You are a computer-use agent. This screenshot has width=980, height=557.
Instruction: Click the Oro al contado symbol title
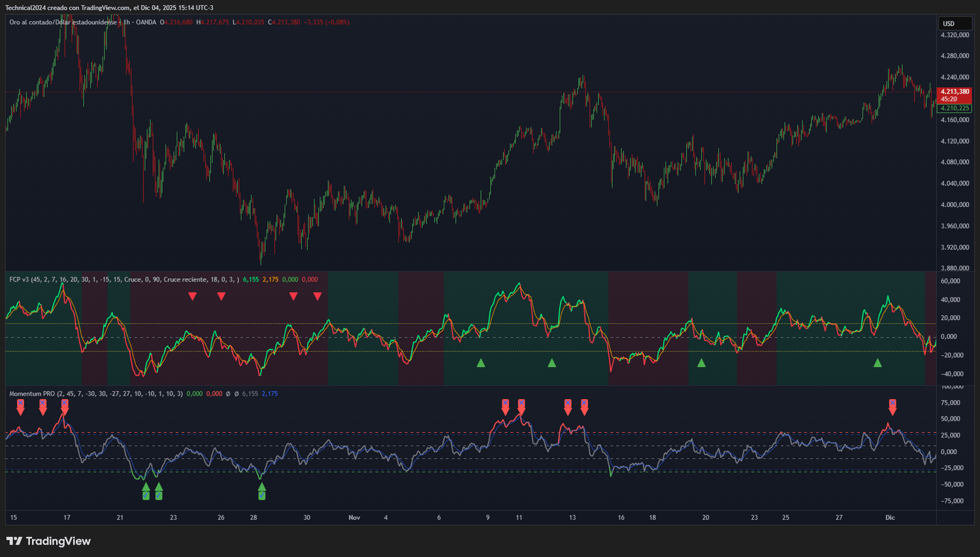tap(62, 22)
